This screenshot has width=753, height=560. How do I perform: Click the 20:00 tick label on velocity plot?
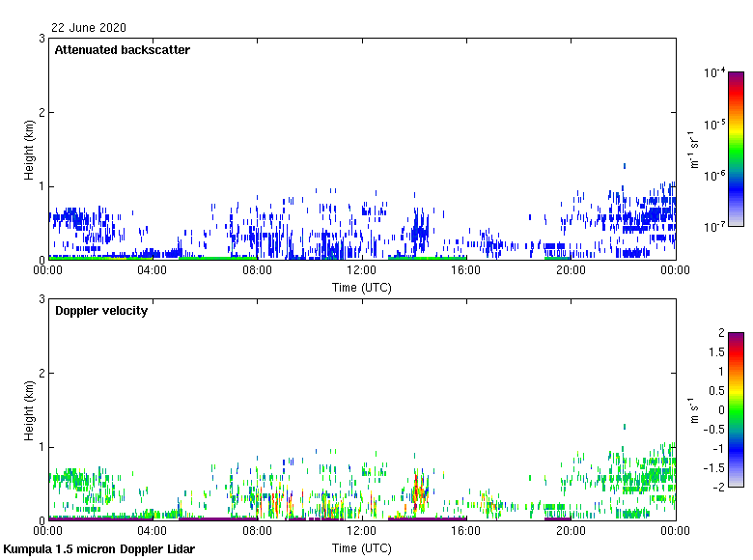[571, 531]
